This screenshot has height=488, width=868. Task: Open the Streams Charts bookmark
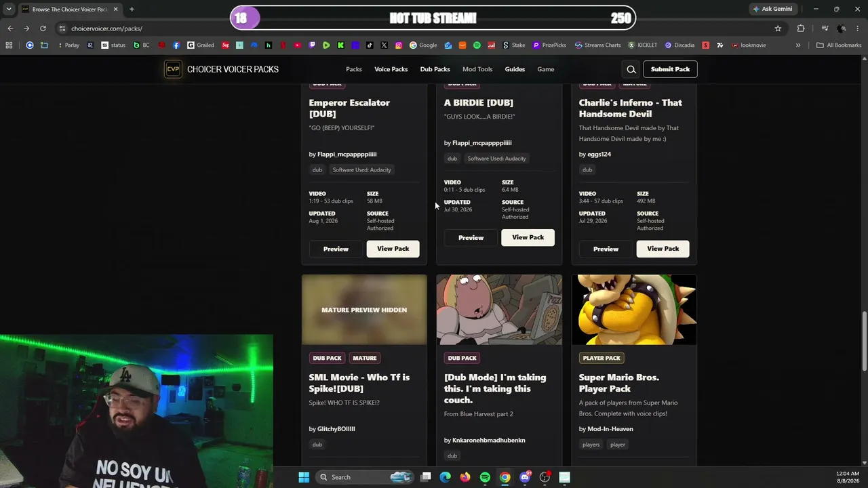tap(598, 45)
